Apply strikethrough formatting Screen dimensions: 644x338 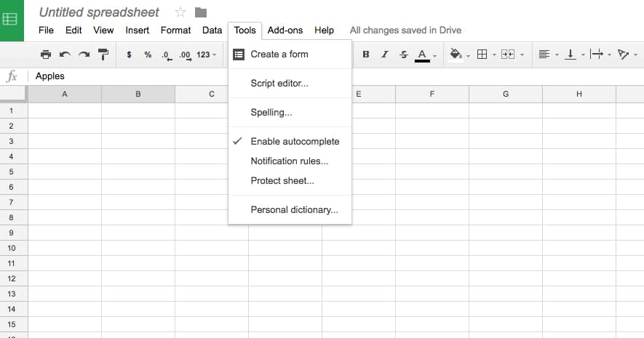coord(404,55)
